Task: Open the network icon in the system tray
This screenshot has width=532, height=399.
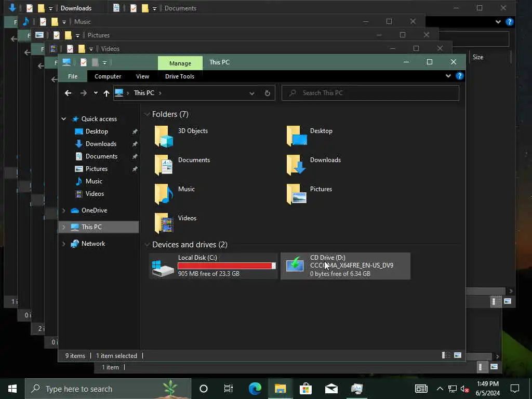Action: [x=453, y=389]
